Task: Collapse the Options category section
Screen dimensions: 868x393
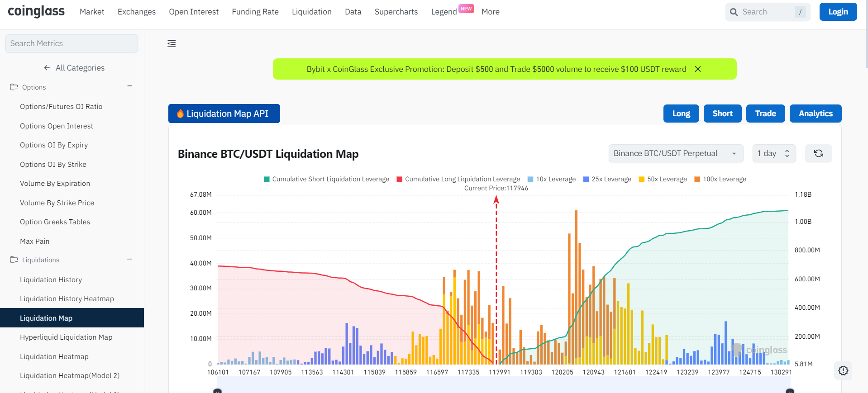Action: click(x=130, y=86)
